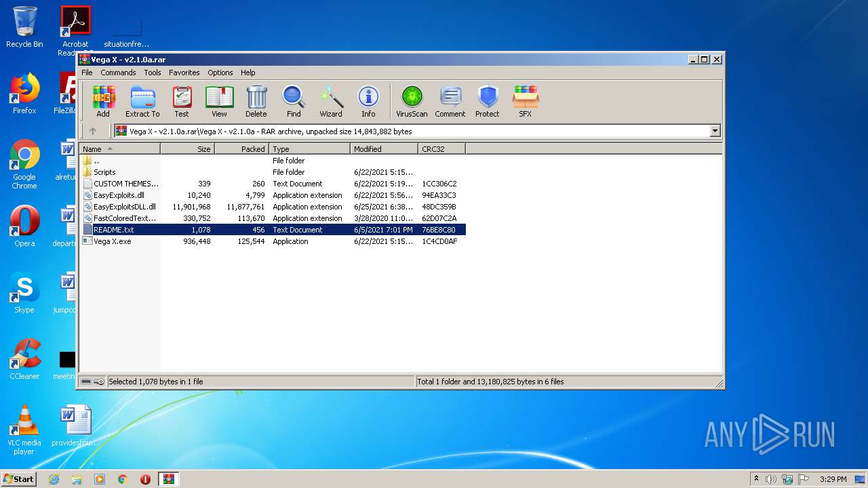
Task: Select the parent folder '..' row
Action: [x=273, y=161]
